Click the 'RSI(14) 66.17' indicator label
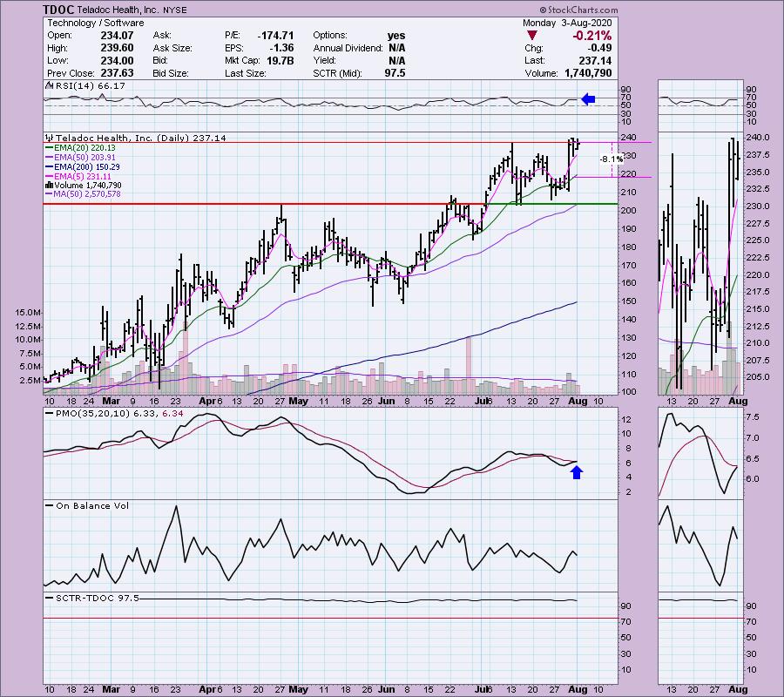The height and width of the screenshot is (697, 784). (90, 85)
